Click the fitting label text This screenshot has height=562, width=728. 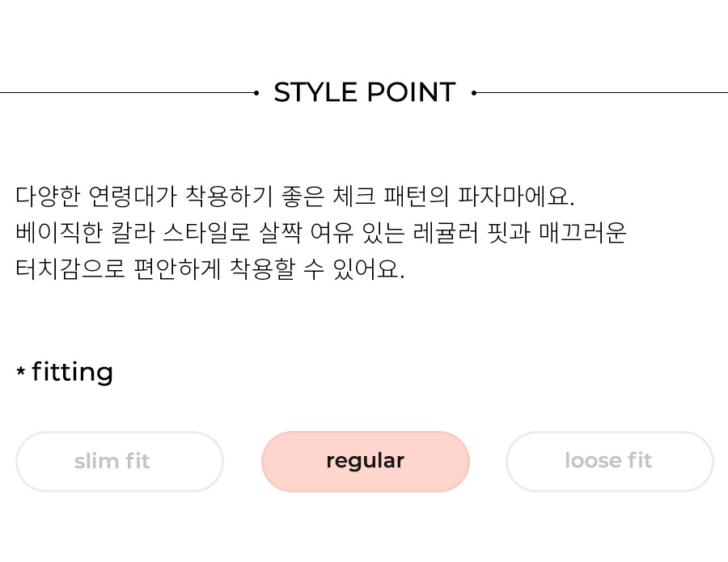point(73,373)
